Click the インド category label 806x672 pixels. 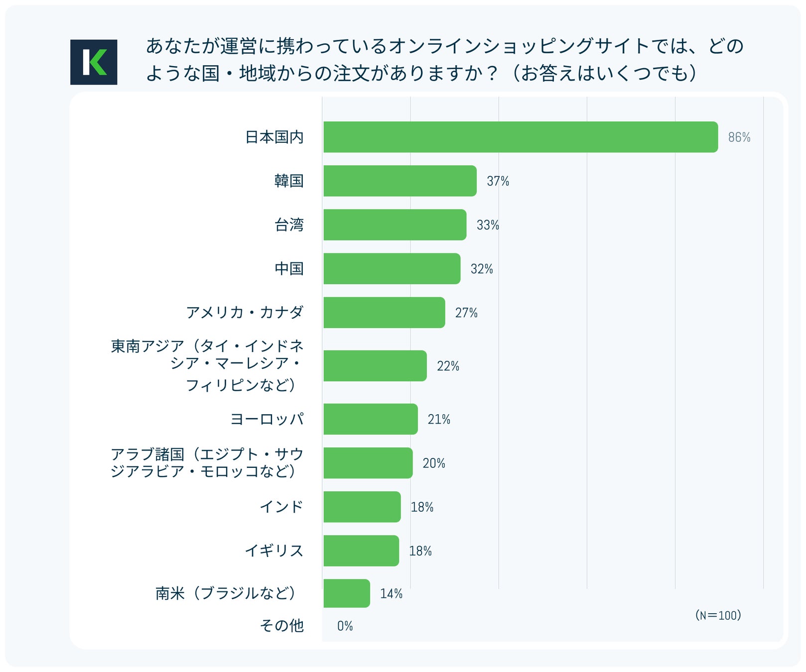pyautogui.click(x=281, y=507)
